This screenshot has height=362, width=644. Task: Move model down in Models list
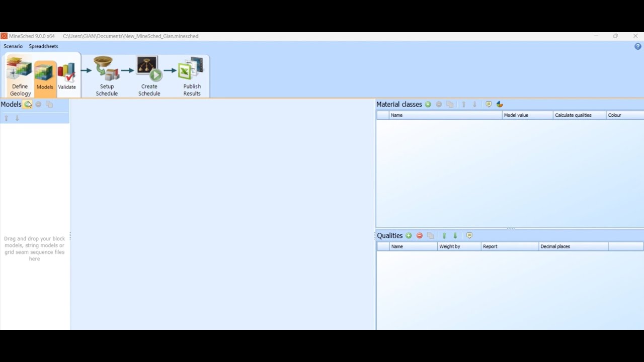17,119
